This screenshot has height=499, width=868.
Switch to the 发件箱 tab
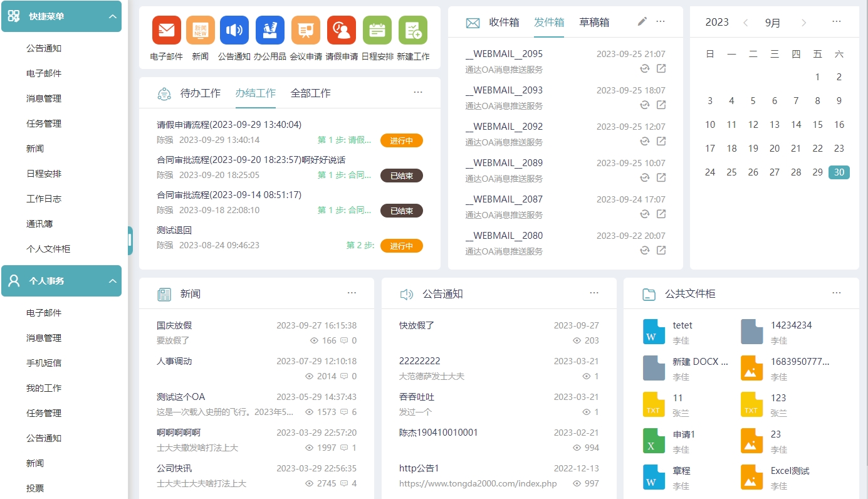click(x=549, y=22)
